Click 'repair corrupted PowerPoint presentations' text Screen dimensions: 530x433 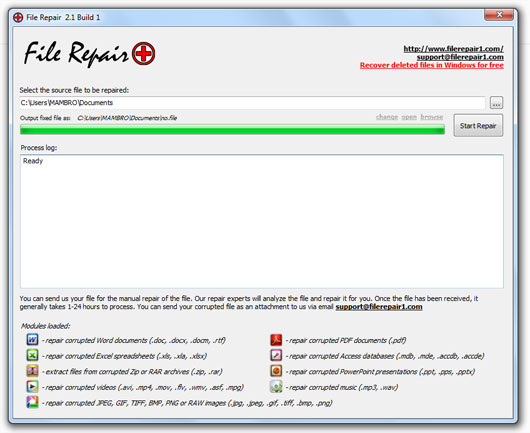coord(382,372)
